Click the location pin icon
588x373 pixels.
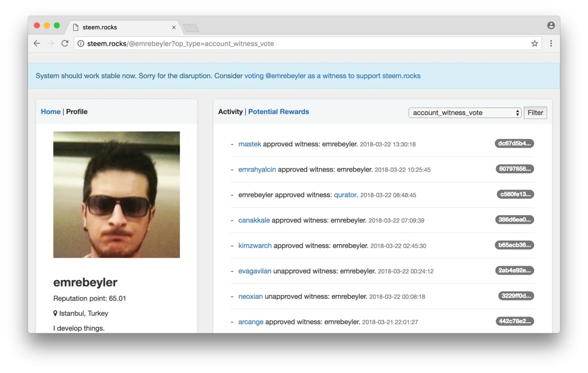point(55,313)
